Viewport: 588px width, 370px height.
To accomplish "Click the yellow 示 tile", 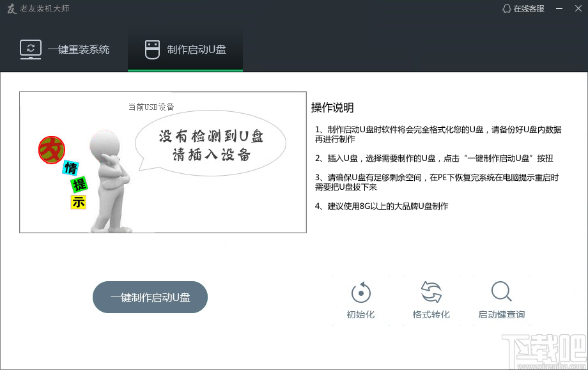I will [79, 202].
